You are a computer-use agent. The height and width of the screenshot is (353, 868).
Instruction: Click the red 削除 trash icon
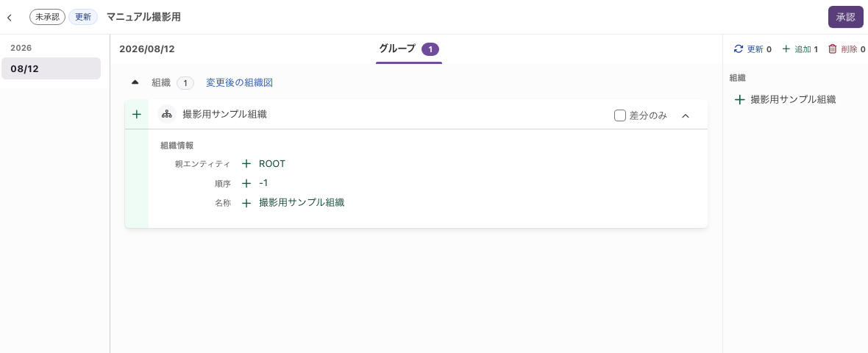(x=833, y=49)
